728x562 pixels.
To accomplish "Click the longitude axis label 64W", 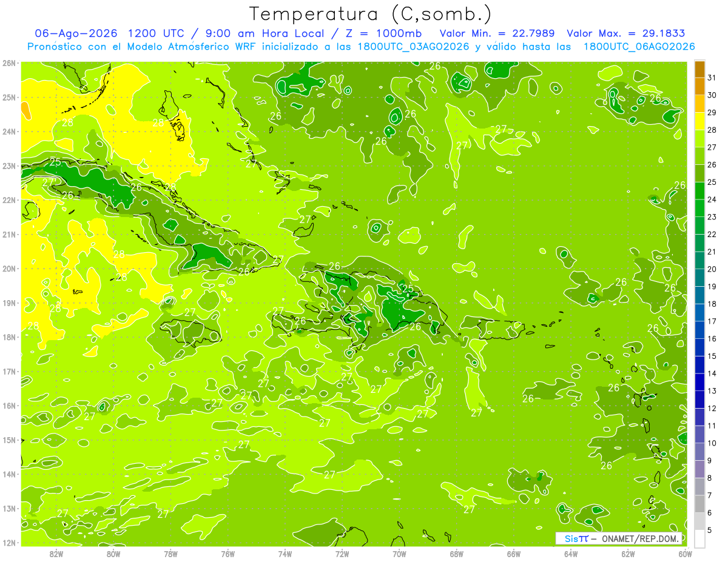I will (571, 554).
